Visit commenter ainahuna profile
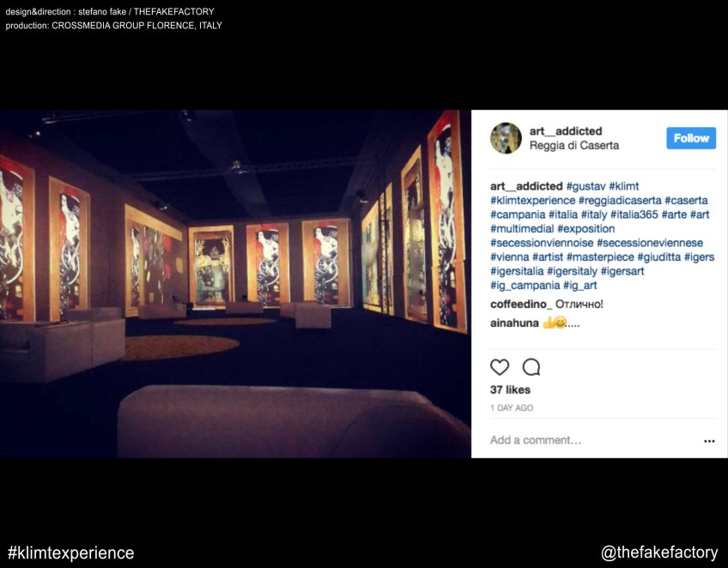 514,323
